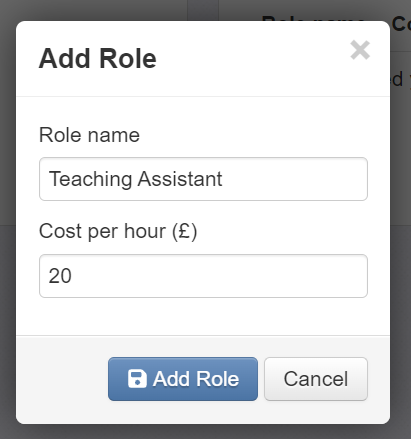This screenshot has height=439, width=411.
Task: Focus the Role name input field
Action: pyautogui.click(x=203, y=179)
